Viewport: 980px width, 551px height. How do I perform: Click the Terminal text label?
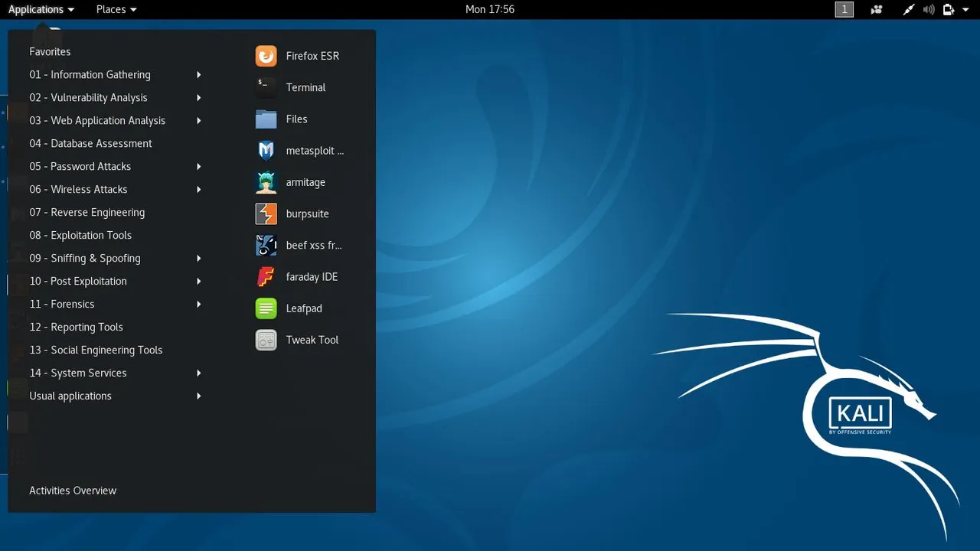(x=305, y=87)
